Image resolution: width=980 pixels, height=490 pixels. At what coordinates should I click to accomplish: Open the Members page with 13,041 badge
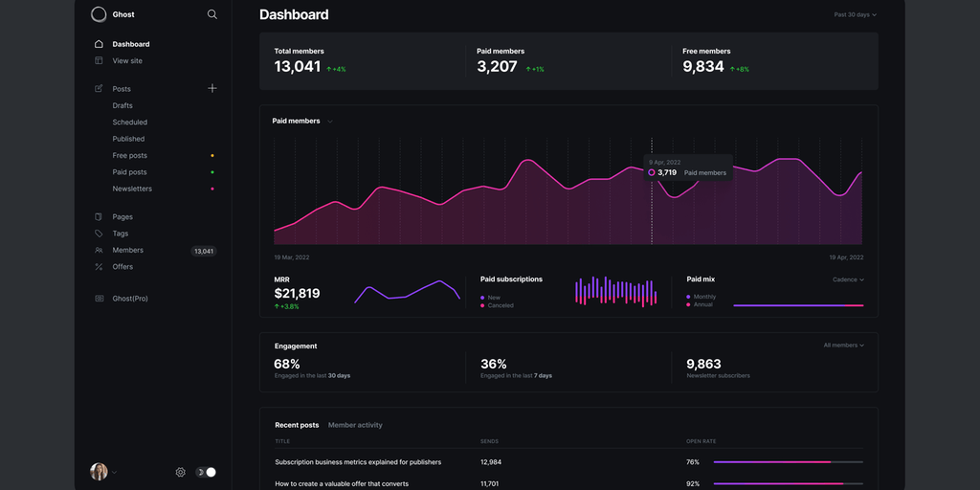(x=128, y=251)
